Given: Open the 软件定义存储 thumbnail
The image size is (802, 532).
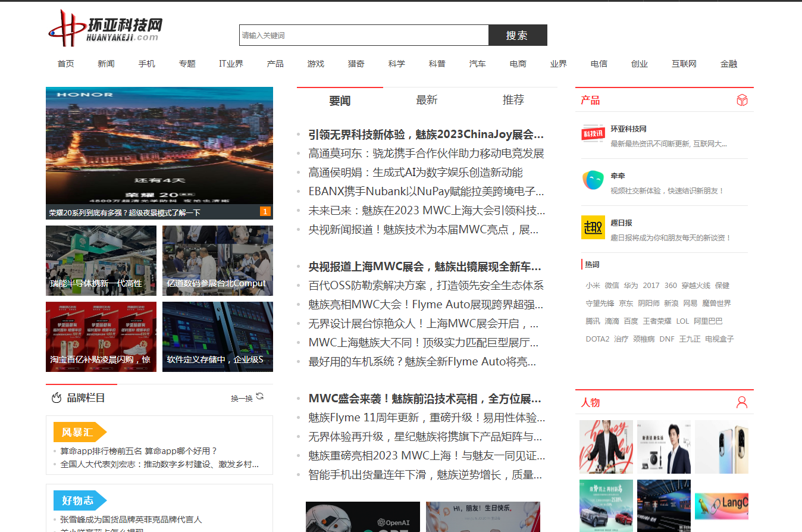Looking at the screenshot, I should [x=218, y=337].
